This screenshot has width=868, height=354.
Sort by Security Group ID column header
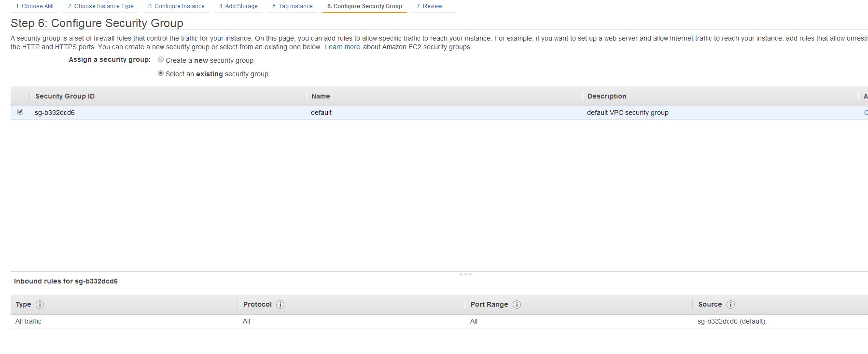[65, 96]
